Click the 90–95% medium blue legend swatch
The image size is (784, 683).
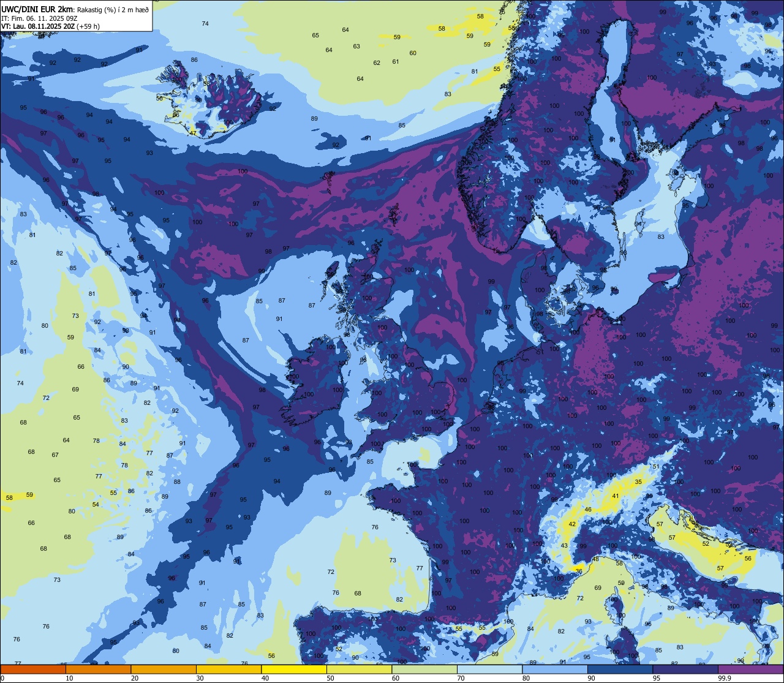click(620, 669)
